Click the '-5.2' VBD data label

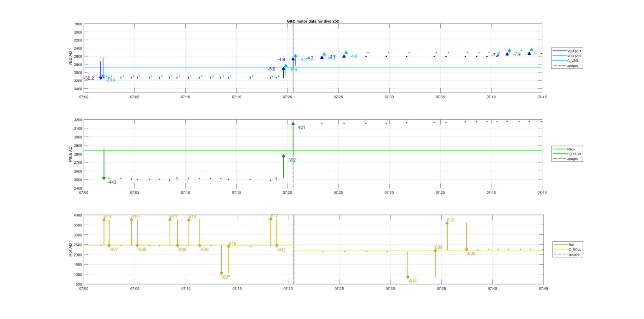click(x=303, y=60)
